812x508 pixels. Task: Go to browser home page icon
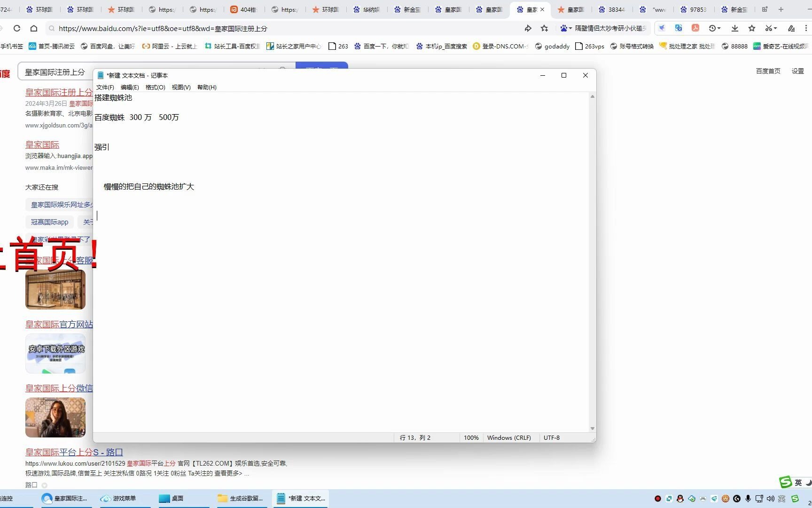(34, 28)
